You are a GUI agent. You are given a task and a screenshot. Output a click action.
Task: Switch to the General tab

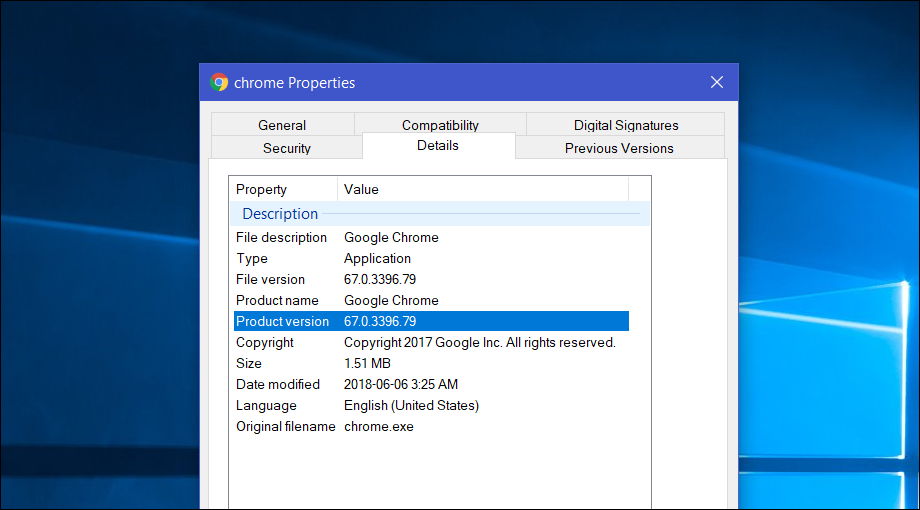[x=282, y=125]
